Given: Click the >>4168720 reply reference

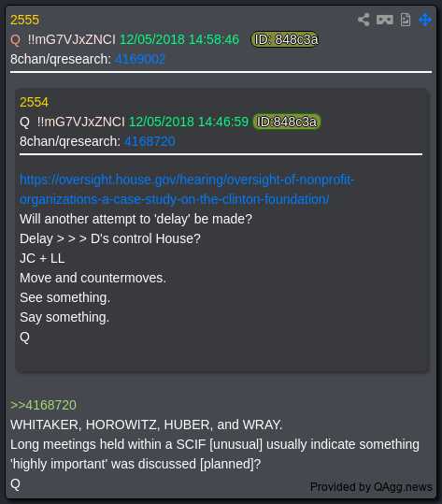Looking at the screenshot, I should click(43, 405).
